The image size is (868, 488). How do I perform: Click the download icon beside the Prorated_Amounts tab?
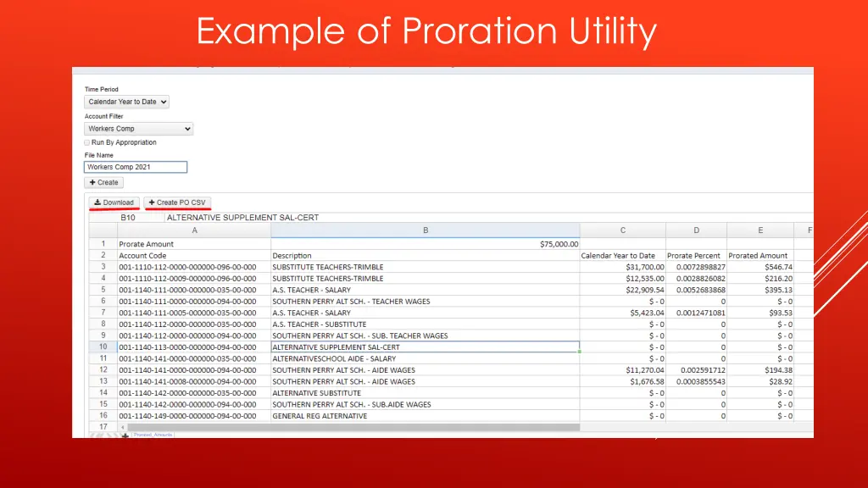click(x=125, y=435)
